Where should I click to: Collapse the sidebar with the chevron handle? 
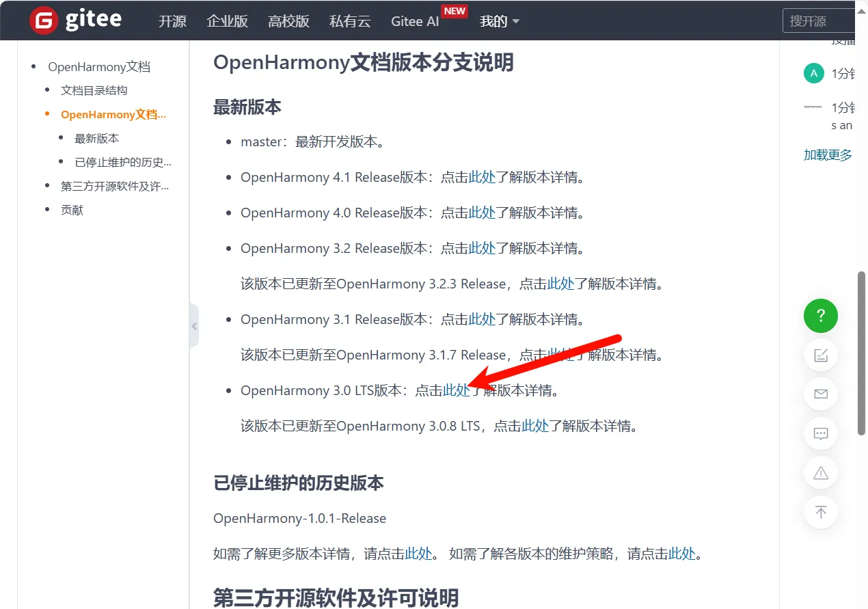(194, 326)
